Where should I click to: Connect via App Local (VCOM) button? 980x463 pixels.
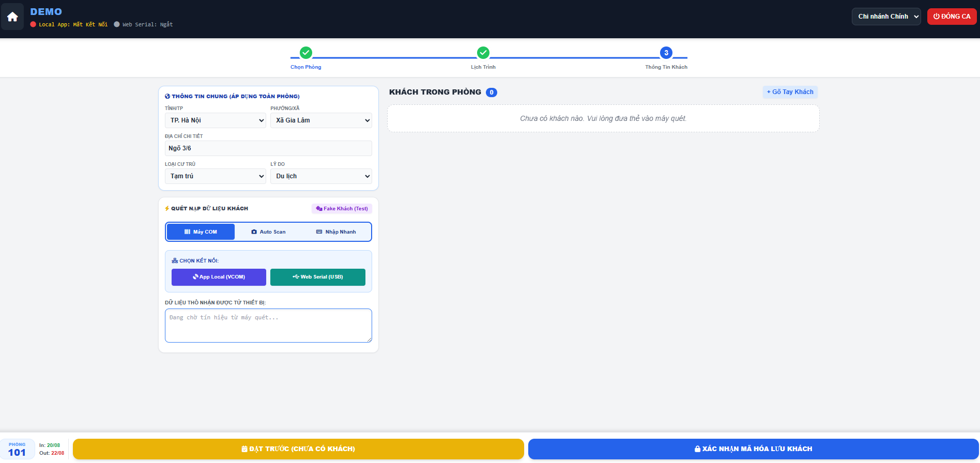[219, 277]
